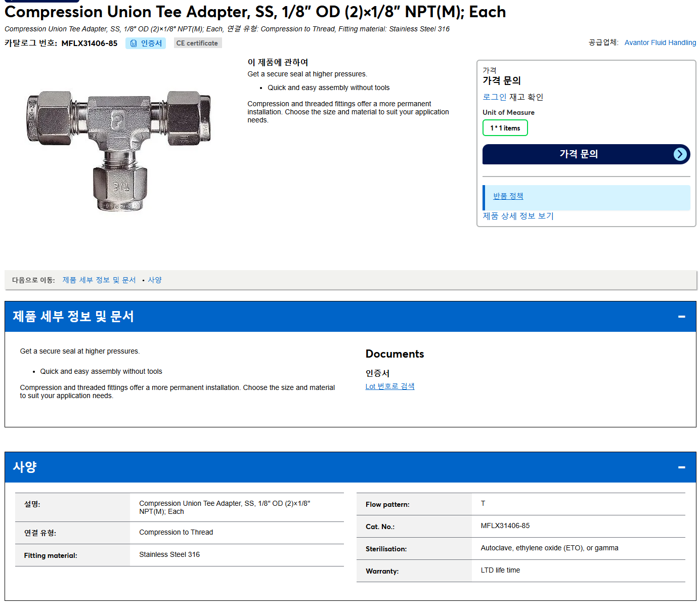
Task: Click the Sterilisation row label
Action: click(386, 549)
